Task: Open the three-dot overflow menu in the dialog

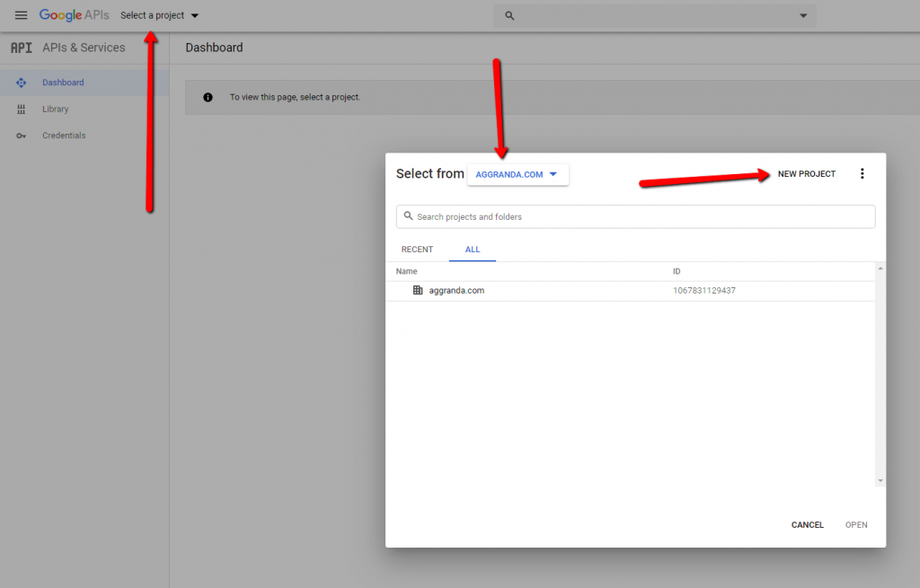Action: (862, 173)
